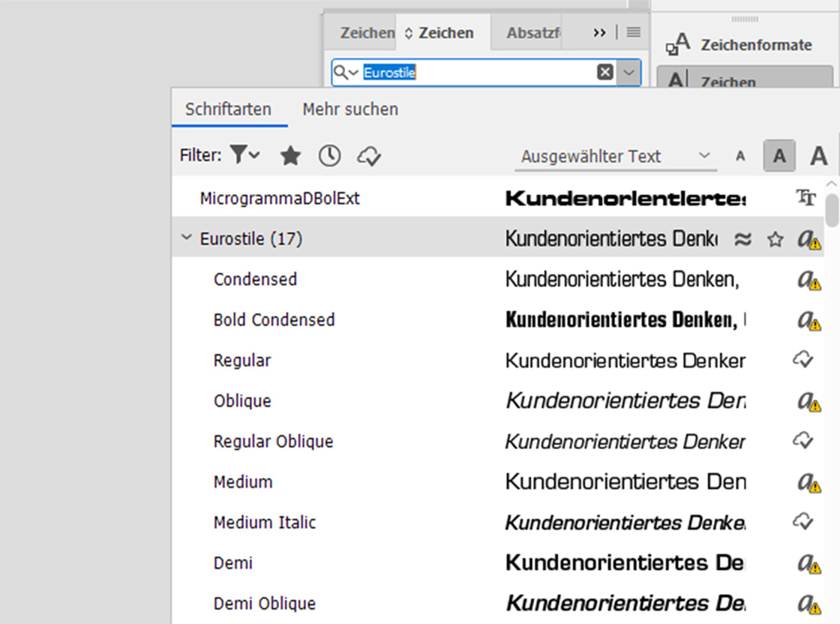Toggle the recently added clock filter
Image resolution: width=840 pixels, height=624 pixels.
329,156
